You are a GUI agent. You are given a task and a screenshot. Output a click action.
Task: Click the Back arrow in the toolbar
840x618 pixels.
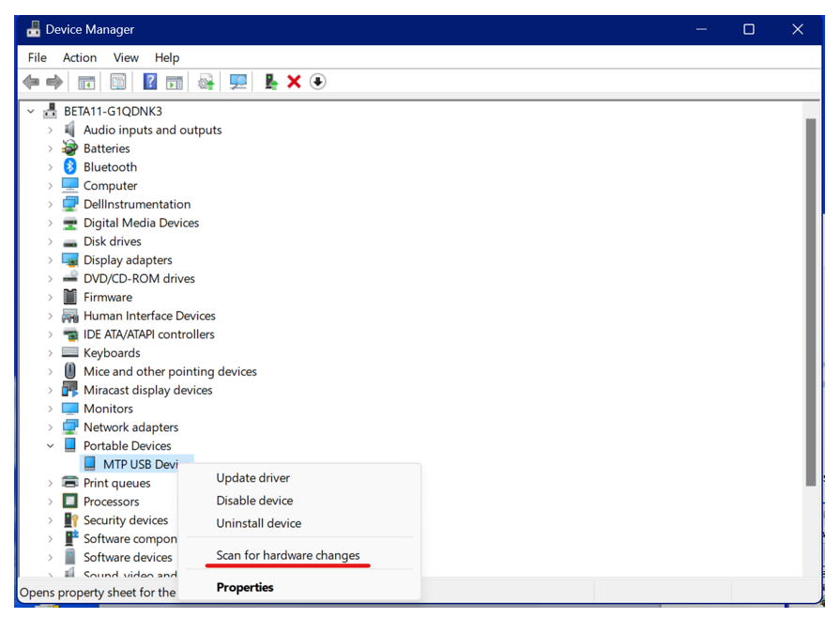point(31,82)
